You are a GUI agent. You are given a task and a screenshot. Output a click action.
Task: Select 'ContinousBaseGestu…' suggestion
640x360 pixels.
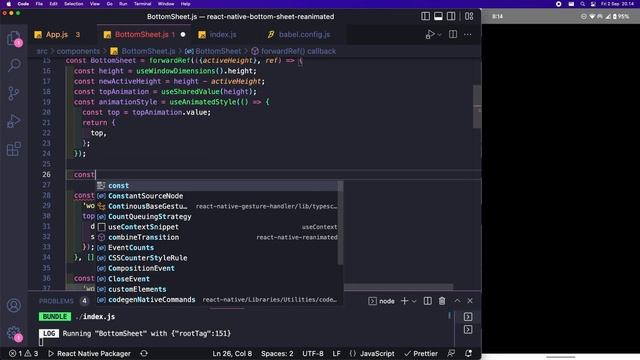coord(217,206)
